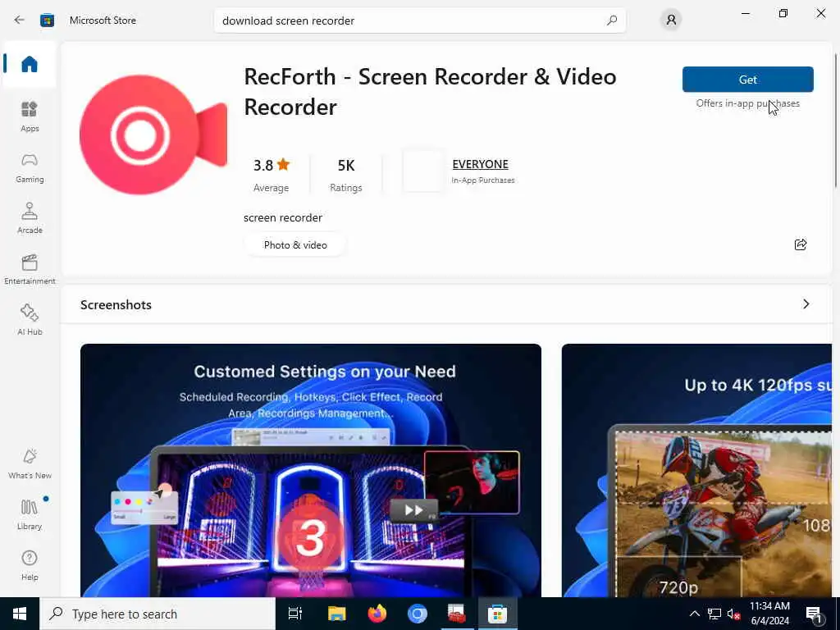
Task: Launch Firefox from taskbar
Action: click(377, 614)
